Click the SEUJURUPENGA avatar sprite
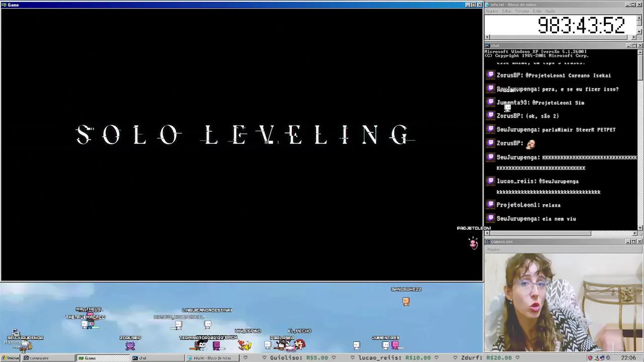The width and height of the screenshot is (644, 362). (25, 346)
